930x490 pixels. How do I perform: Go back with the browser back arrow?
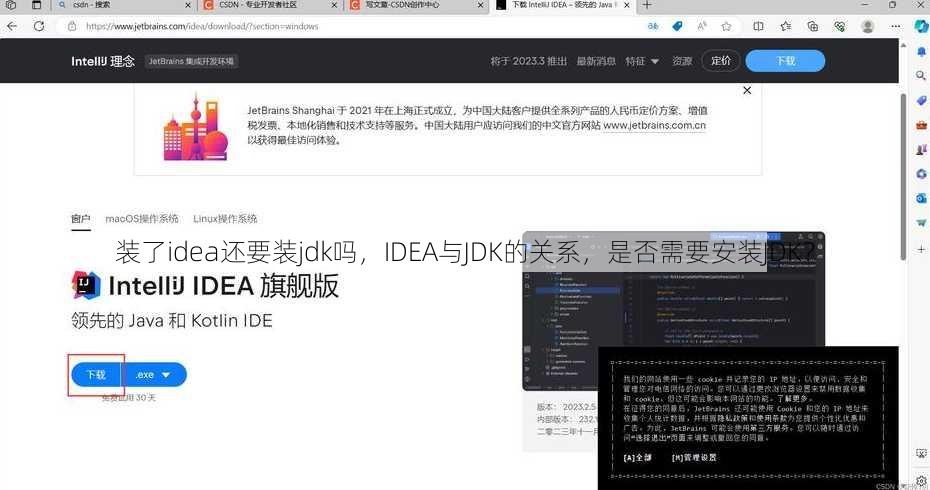coord(12,26)
